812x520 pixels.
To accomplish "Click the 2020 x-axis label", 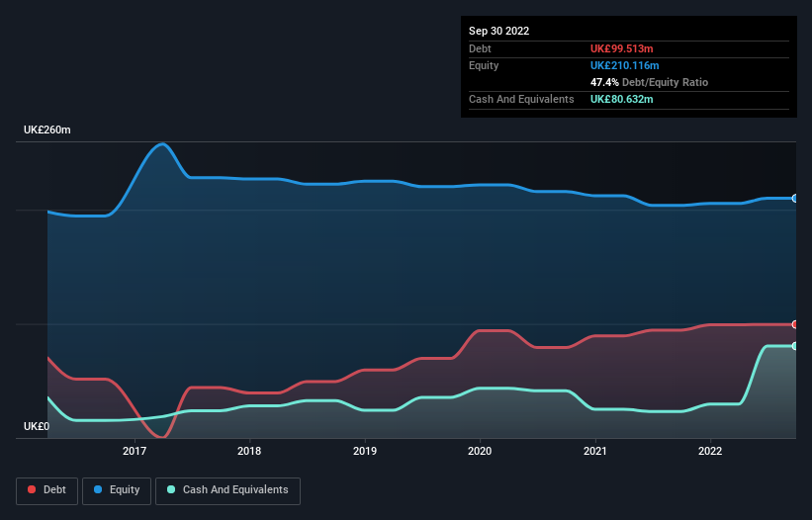I will pyautogui.click(x=480, y=451).
